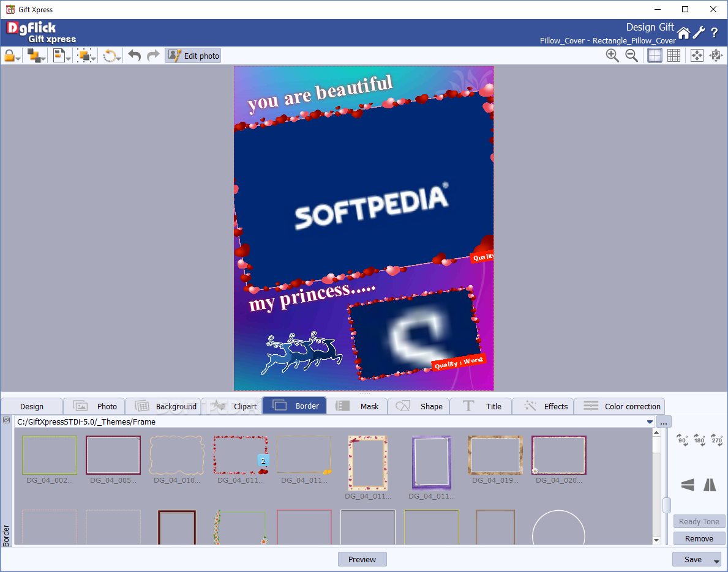This screenshot has width=728, height=572.
Task: Select the circle border thumbnail
Action: tap(558, 528)
